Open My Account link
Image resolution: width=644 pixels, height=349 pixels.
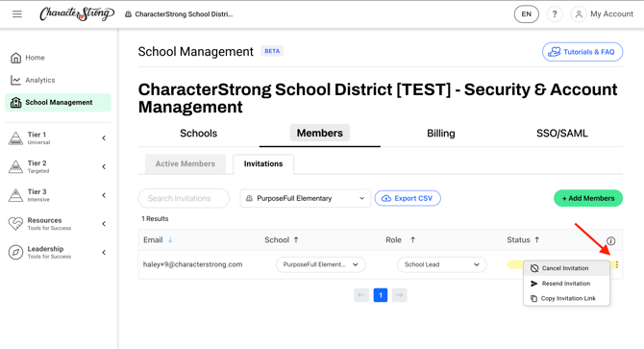point(611,14)
